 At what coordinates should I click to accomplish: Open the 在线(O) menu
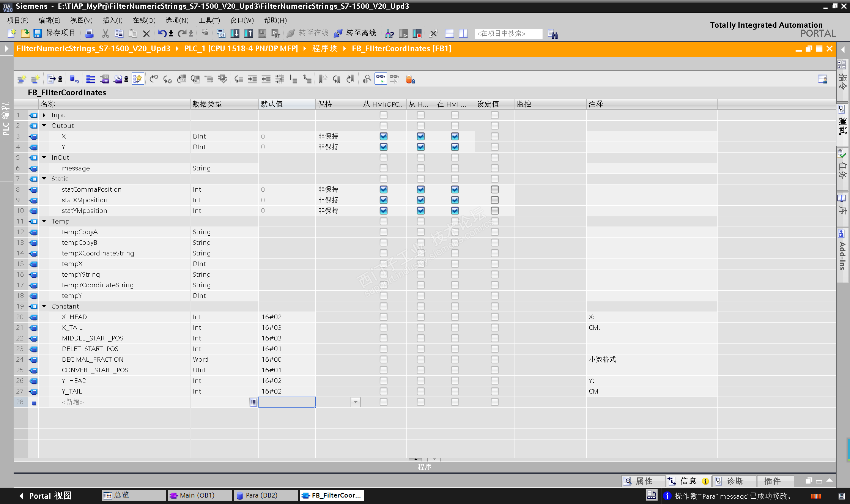[144, 20]
